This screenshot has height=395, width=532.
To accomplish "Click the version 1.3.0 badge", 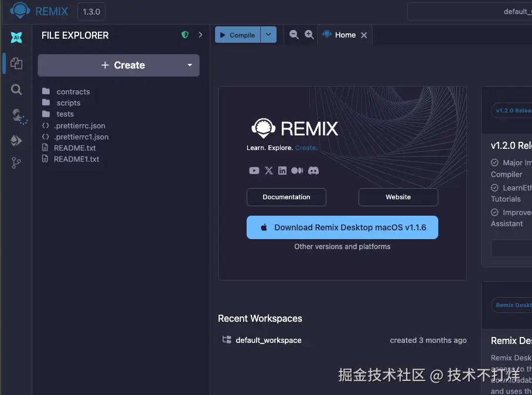I will 91,12.
